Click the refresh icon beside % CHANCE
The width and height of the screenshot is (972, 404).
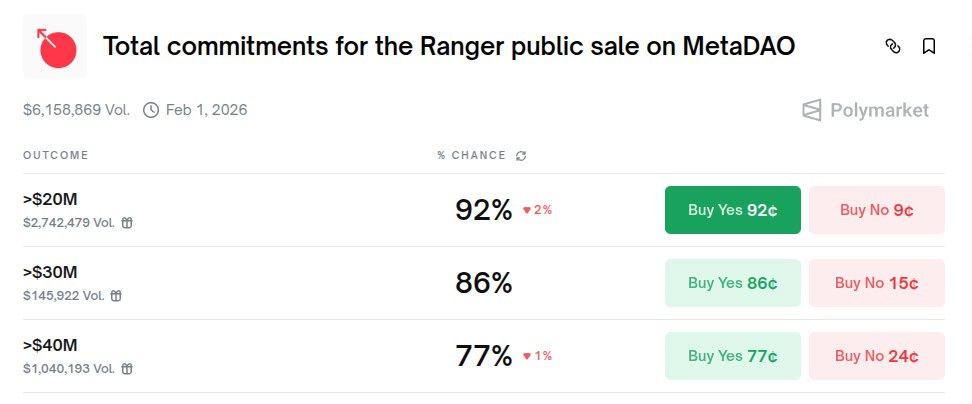coord(521,155)
